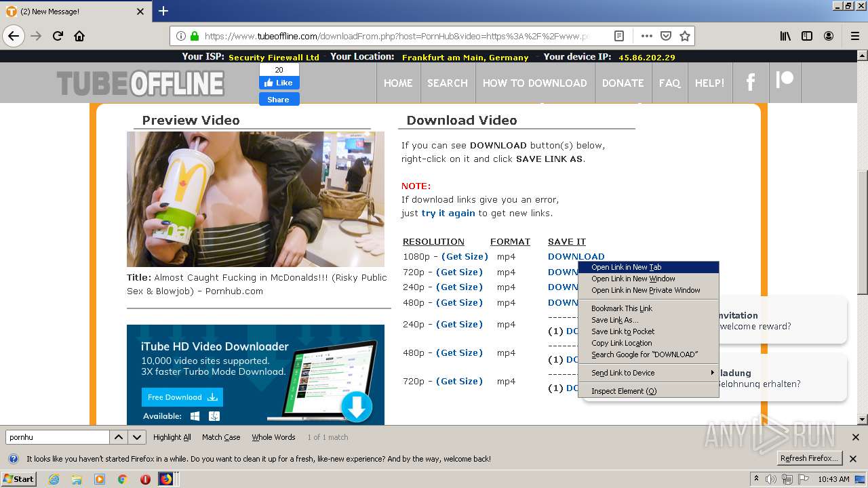Close the find bar
The width and height of the screenshot is (868, 488).
click(855, 437)
